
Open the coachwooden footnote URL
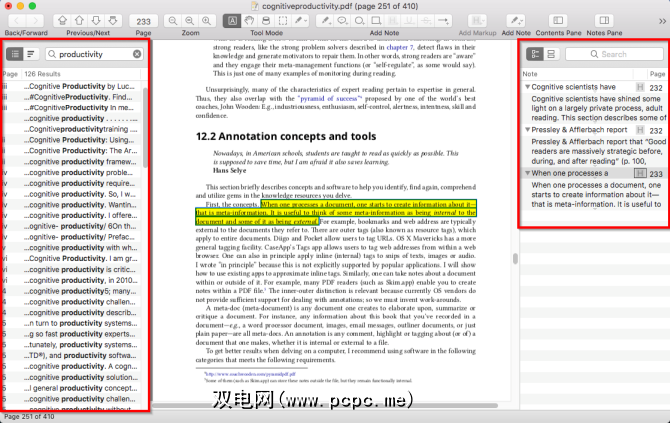tap(250, 374)
